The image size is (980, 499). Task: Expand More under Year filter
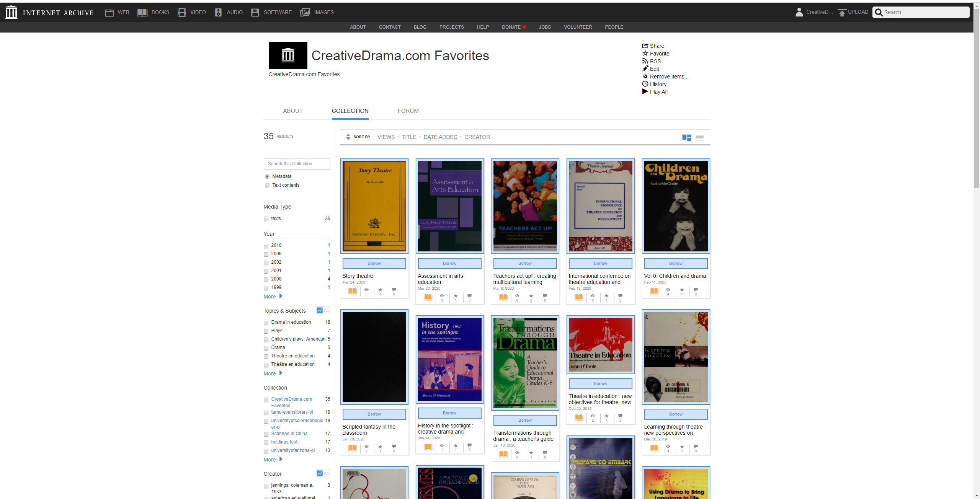(x=273, y=297)
